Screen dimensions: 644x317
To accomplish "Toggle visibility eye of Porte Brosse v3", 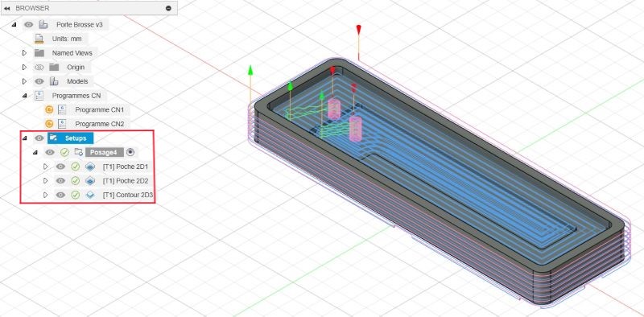I will pos(28,25).
